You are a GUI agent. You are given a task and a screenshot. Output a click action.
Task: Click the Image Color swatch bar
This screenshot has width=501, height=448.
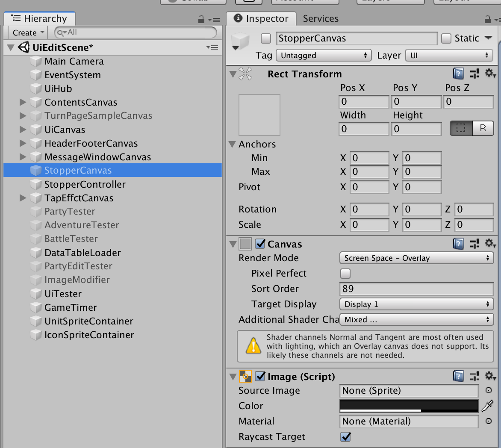click(x=409, y=406)
